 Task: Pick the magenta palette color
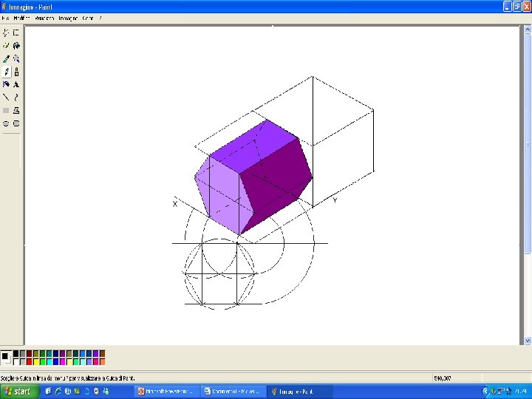[62, 362]
